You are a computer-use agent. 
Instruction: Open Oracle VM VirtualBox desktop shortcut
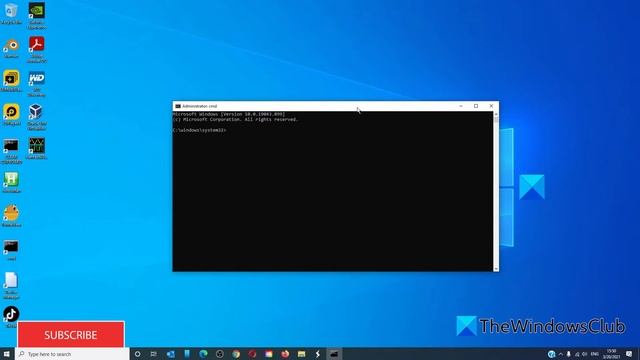37,117
